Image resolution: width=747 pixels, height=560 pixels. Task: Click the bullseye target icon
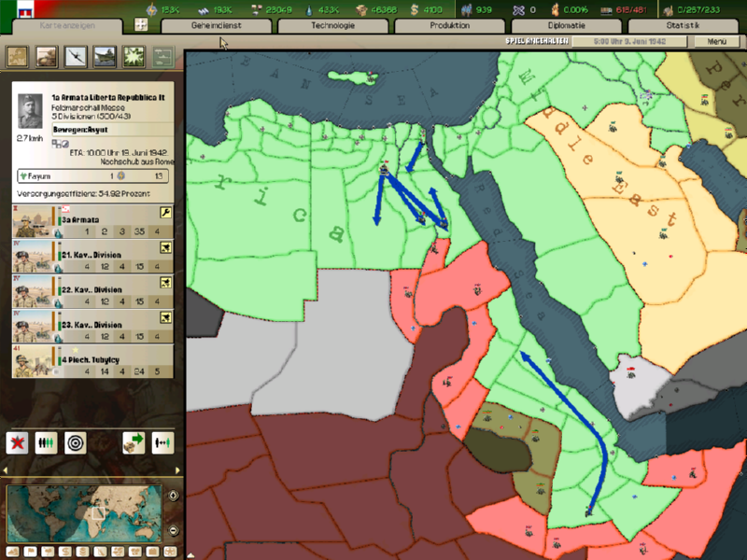[76, 442]
